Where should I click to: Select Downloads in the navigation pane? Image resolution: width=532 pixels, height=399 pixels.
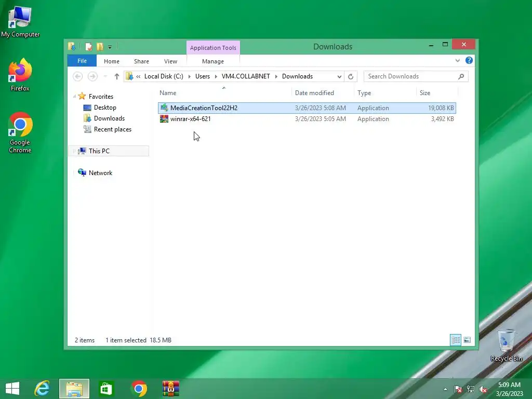coord(109,118)
